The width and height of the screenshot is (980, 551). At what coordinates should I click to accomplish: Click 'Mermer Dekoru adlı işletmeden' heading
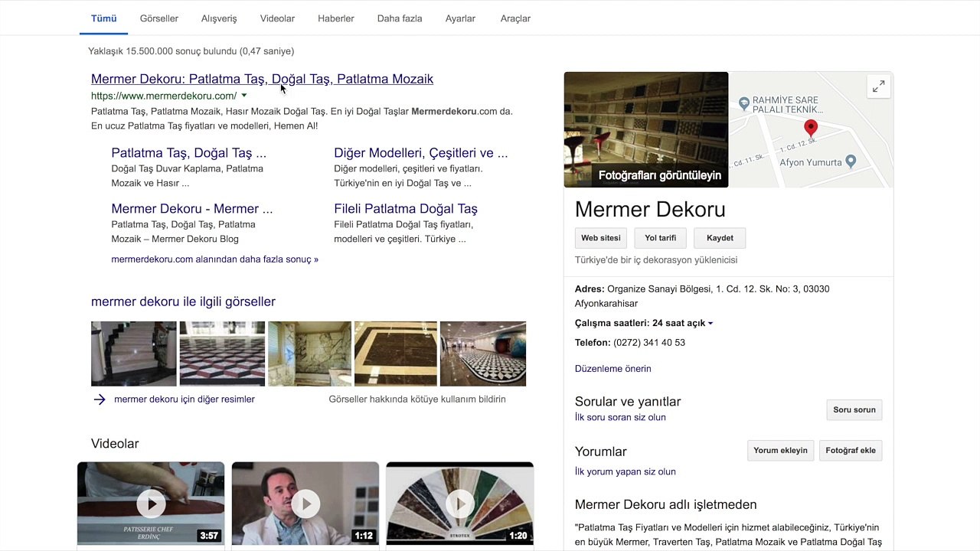pyautogui.click(x=666, y=505)
